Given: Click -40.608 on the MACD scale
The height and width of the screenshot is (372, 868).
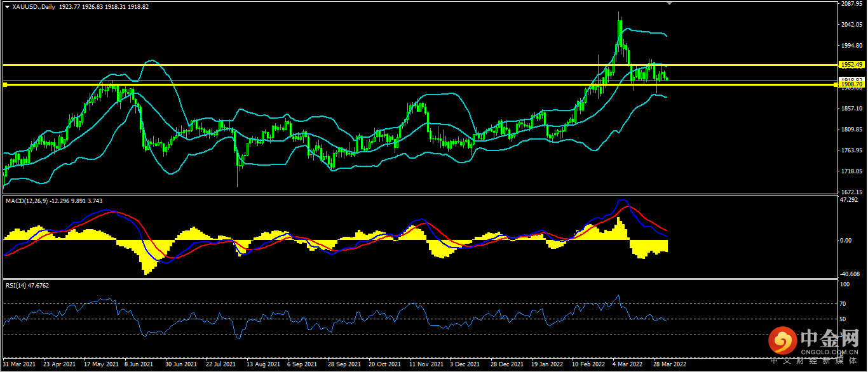Looking at the screenshot, I should click(851, 274).
